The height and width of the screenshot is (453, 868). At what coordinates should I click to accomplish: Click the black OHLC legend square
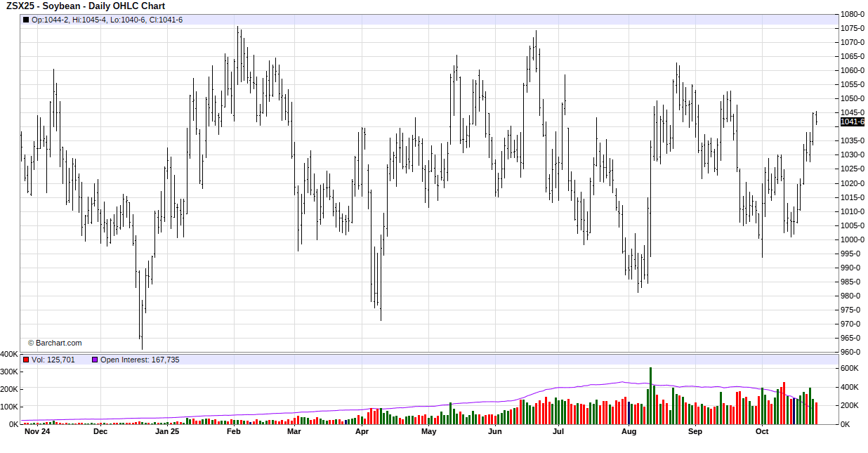pos(26,20)
